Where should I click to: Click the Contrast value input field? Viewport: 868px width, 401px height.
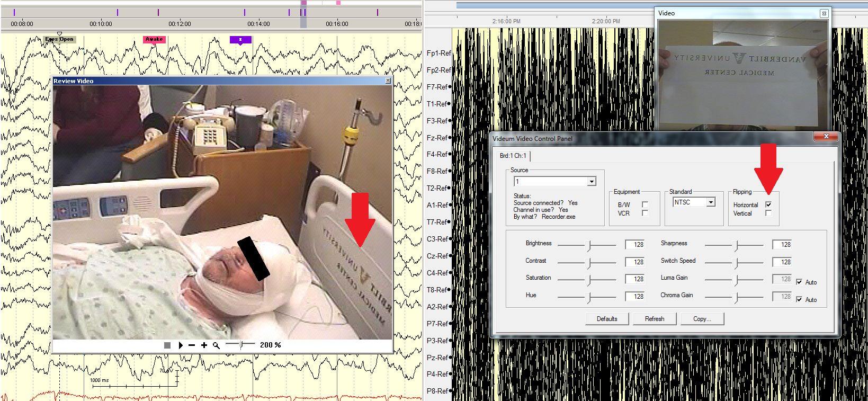click(634, 262)
